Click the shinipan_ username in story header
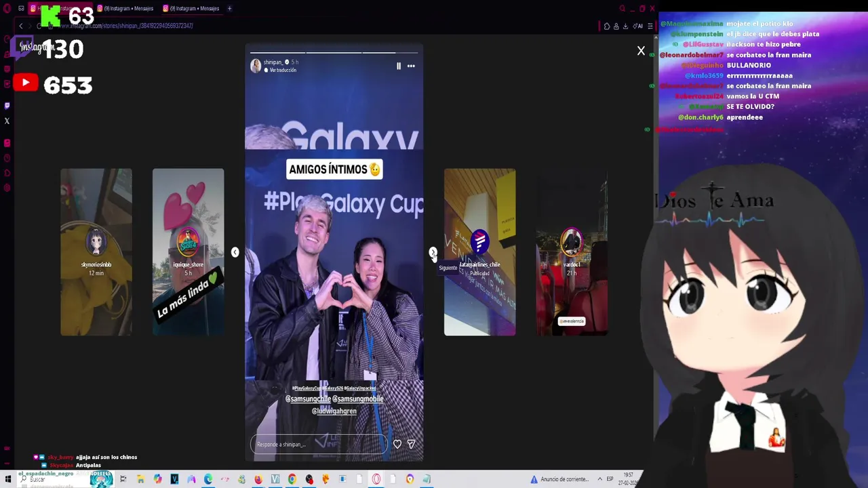 pyautogui.click(x=273, y=62)
